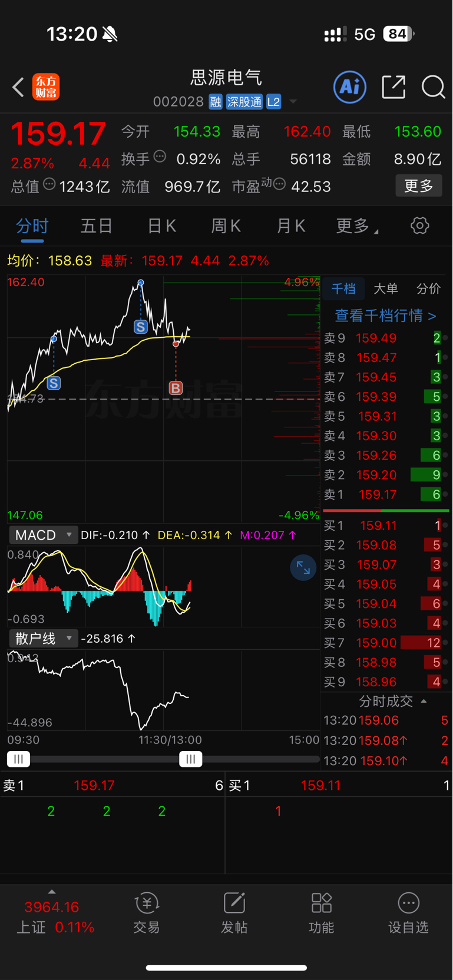
Task: Tap the 均价: 158.63 label
Action: 49,261
